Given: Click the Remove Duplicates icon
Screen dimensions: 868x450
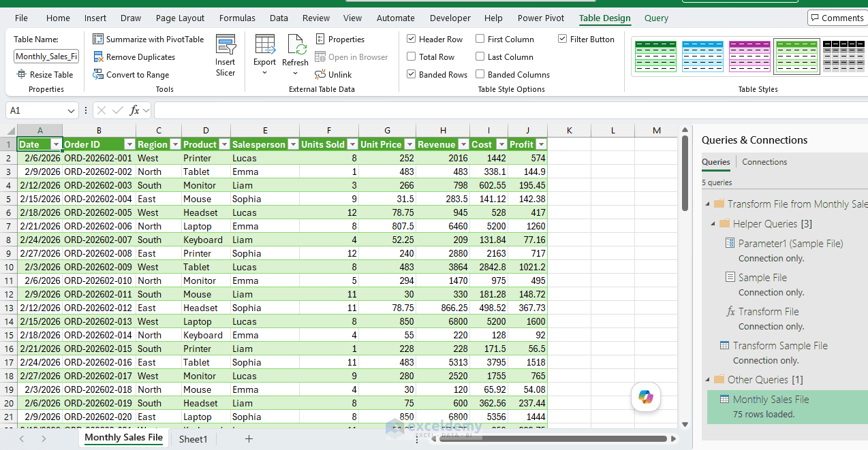Looking at the screenshot, I should (98, 57).
